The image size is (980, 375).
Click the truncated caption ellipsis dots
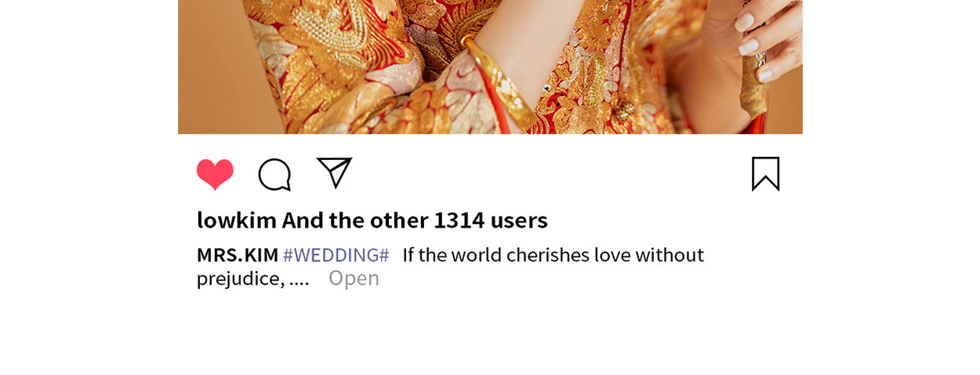pyautogui.click(x=299, y=279)
